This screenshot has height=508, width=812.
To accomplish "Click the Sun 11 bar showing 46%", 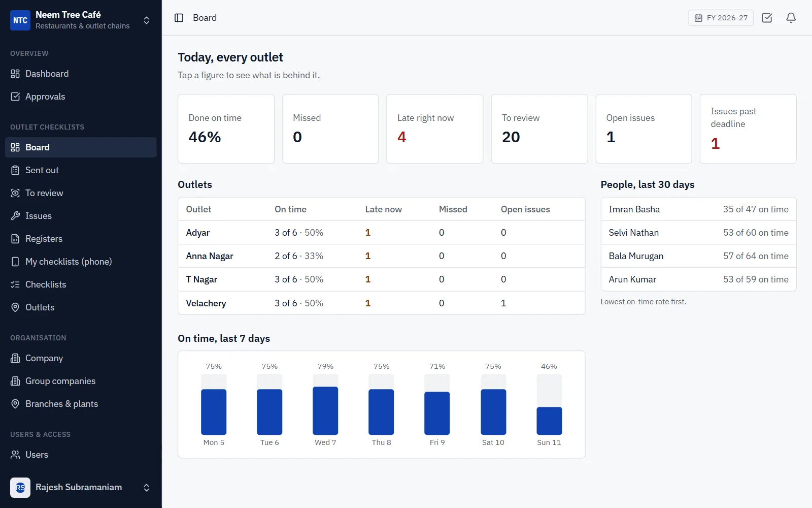I will point(549,421).
